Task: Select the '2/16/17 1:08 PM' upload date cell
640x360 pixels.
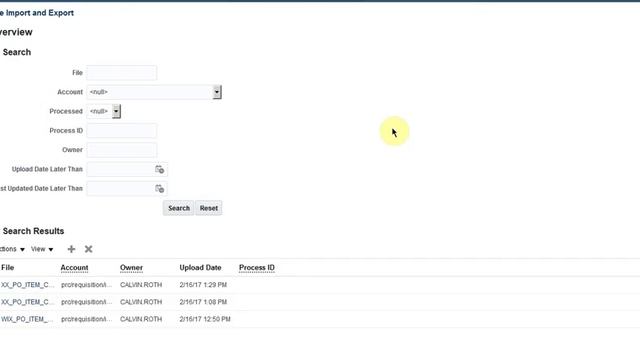Action: [203, 302]
